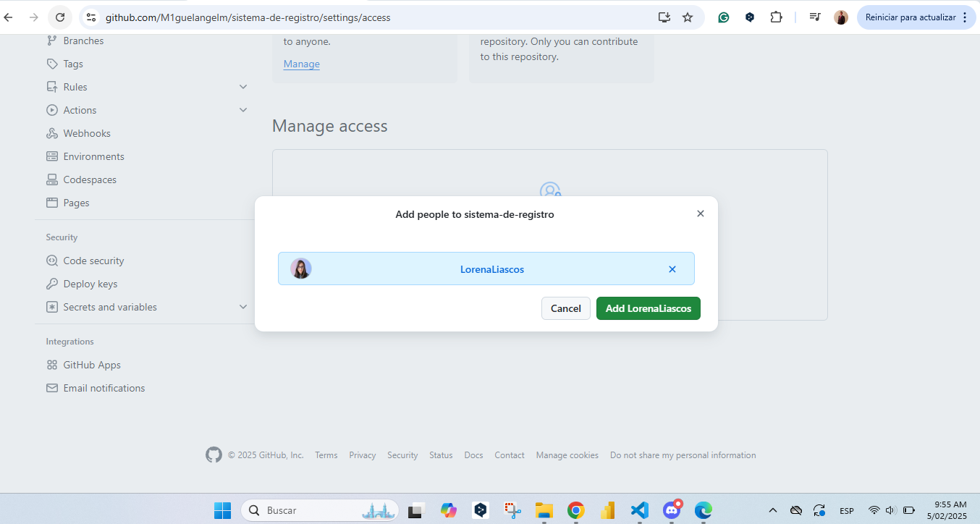Click the Code security icon
980x524 pixels.
[x=52, y=261]
